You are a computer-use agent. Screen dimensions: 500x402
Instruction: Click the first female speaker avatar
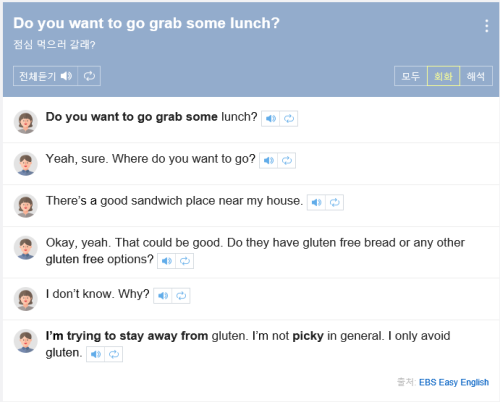(x=26, y=122)
